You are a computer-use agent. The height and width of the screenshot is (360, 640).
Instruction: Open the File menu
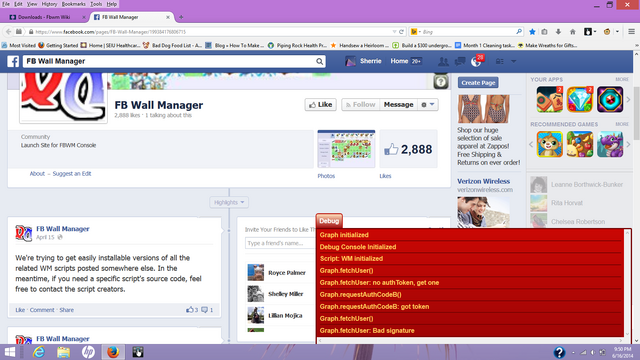pos(6,4)
